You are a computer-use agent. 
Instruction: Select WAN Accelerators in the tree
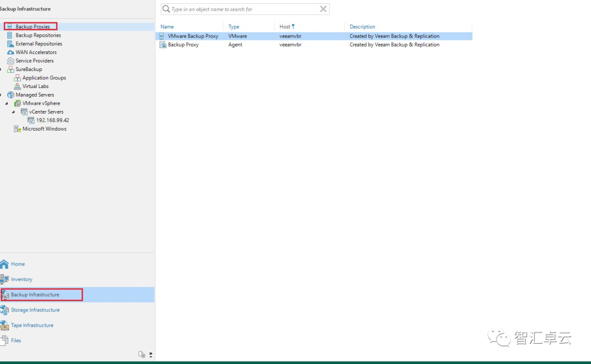tap(36, 52)
